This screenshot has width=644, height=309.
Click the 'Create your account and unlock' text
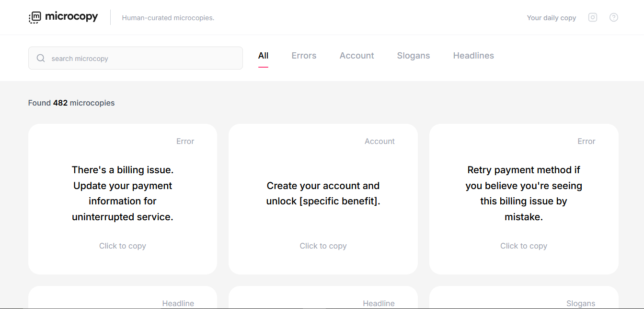323,193
